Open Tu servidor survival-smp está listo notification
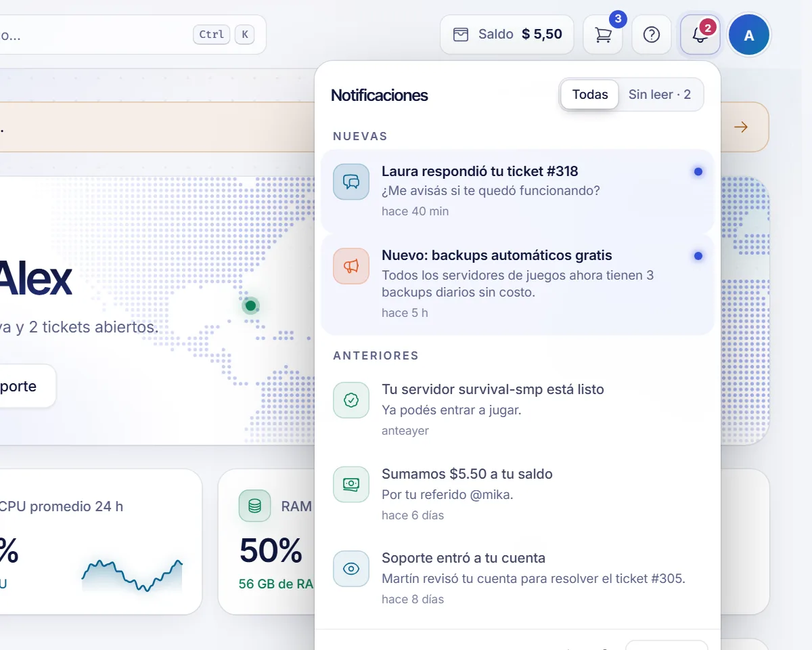Viewport: 812px width, 650px height. click(x=518, y=410)
